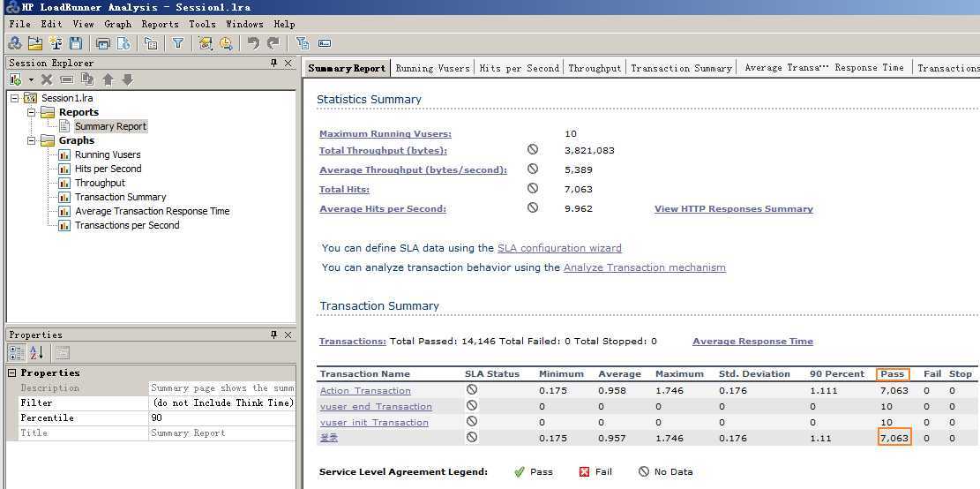Click the Generate Analysis from Template icon
The height and width of the screenshot is (489, 980).
coord(56,43)
